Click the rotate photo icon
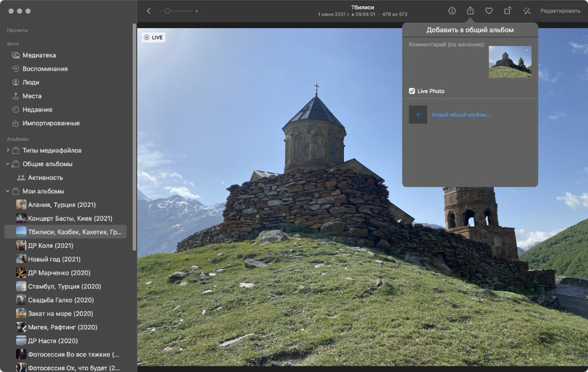588x372 pixels. (508, 11)
